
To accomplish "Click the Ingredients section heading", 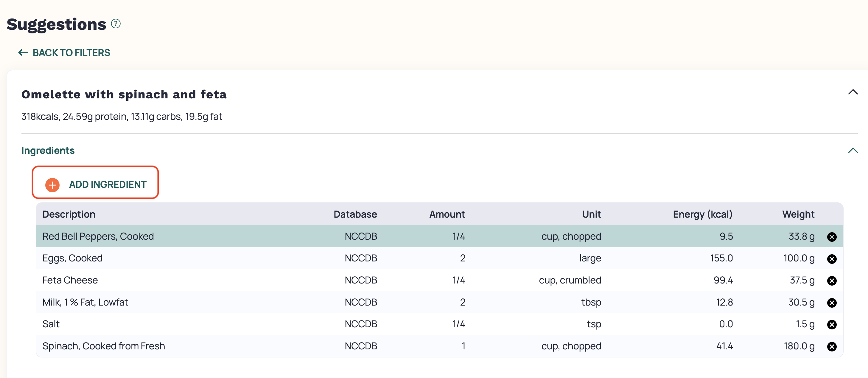I will (x=48, y=150).
